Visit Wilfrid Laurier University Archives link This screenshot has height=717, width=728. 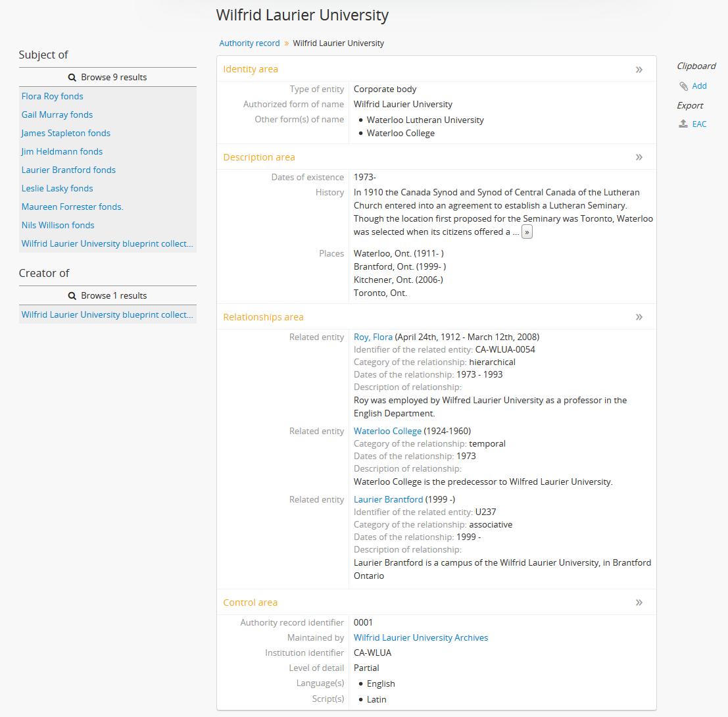[421, 637]
